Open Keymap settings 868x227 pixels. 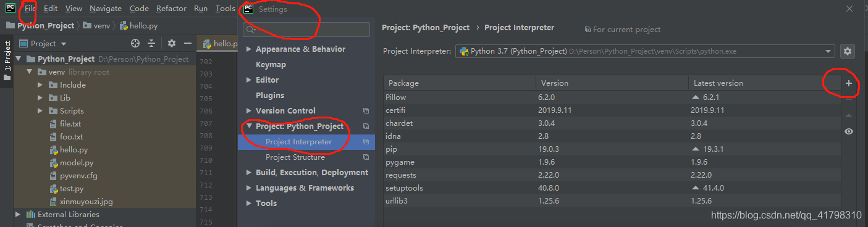(x=271, y=64)
